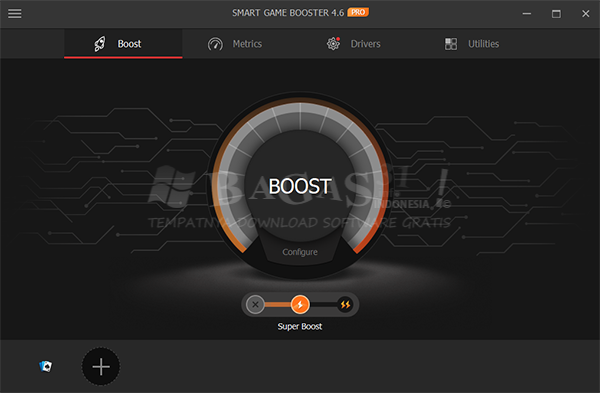Screen dimensions: 600x393
Task: Minimize the Smart Game Booster window
Action: 527,14
